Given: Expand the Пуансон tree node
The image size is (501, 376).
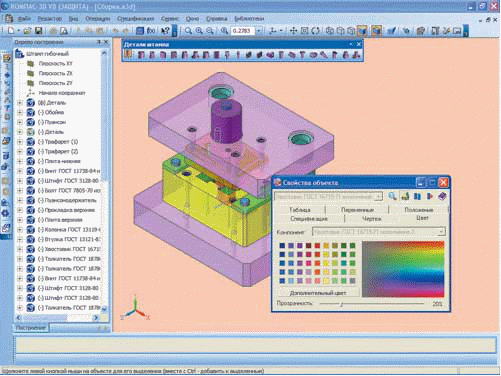Looking at the screenshot, I should pyautogui.click(x=20, y=122).
